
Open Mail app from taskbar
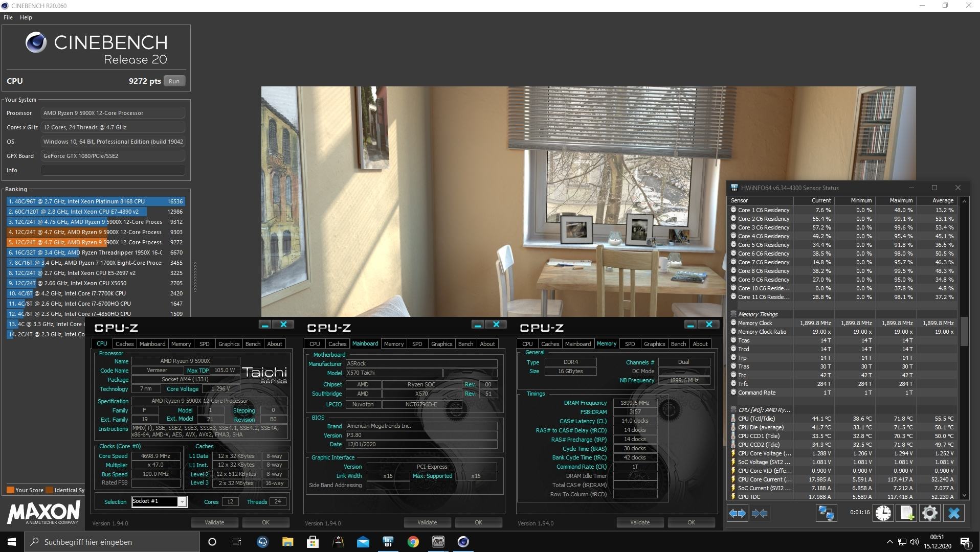pyautogui.click(x=363, y=542)
